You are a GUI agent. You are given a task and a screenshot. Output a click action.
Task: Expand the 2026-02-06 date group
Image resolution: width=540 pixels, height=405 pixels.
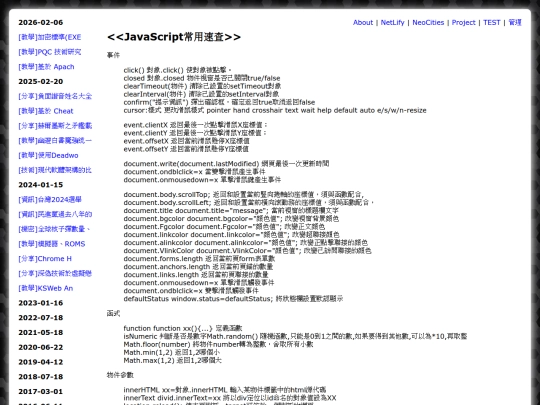41,22
